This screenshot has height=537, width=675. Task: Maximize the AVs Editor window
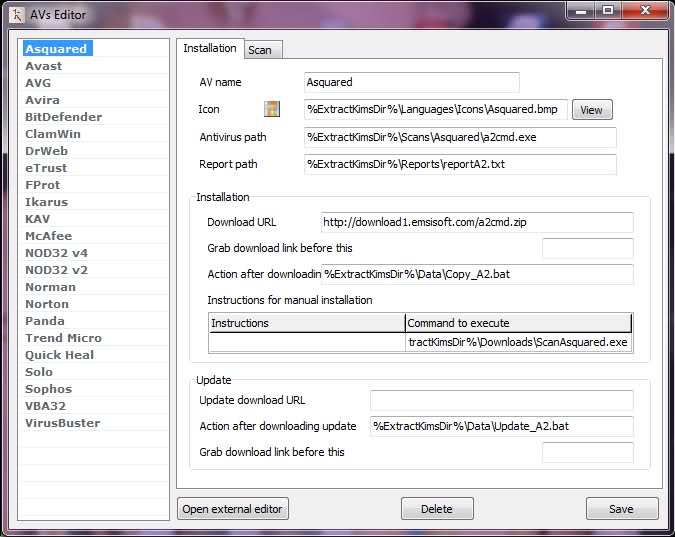608,11
